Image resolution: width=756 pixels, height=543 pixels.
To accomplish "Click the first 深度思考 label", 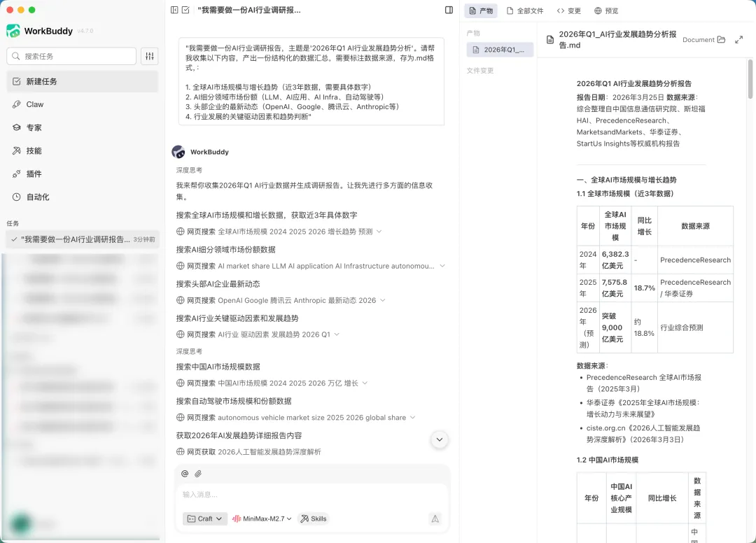I will (x=189, y=171).
